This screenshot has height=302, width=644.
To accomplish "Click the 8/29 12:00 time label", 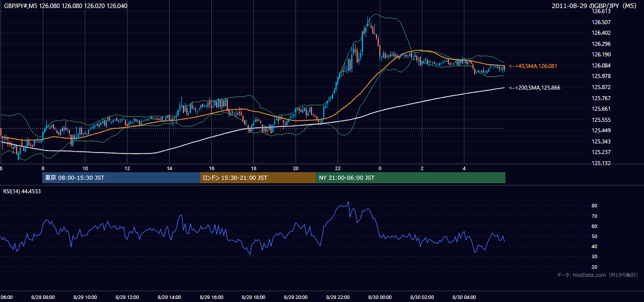I will pyautogui.click(x=127, y=297).
